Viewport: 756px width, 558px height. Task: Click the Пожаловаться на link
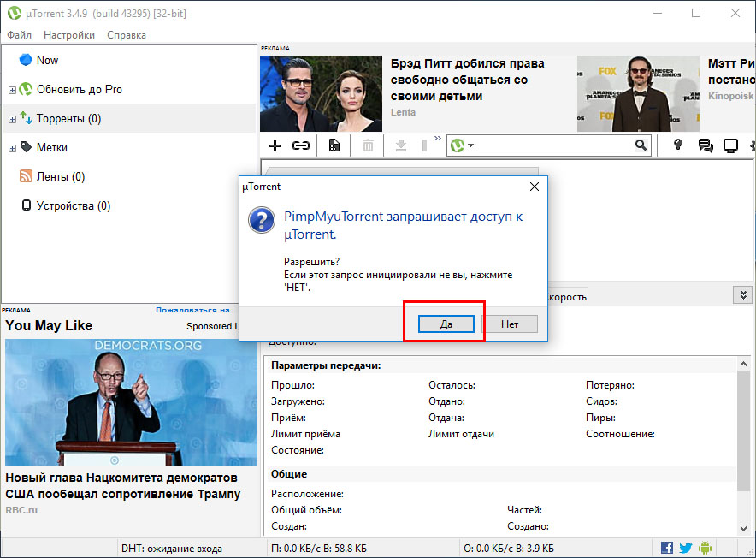click(x=192, y=310)
